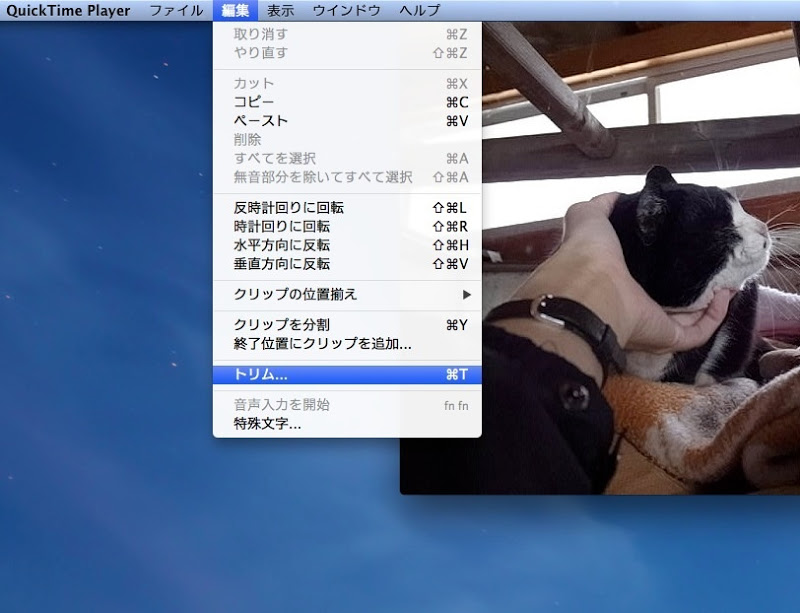800x613 pixels.
Task: Choose 垂直方向に反転 to flip vertically
Action: pos(347,264)
